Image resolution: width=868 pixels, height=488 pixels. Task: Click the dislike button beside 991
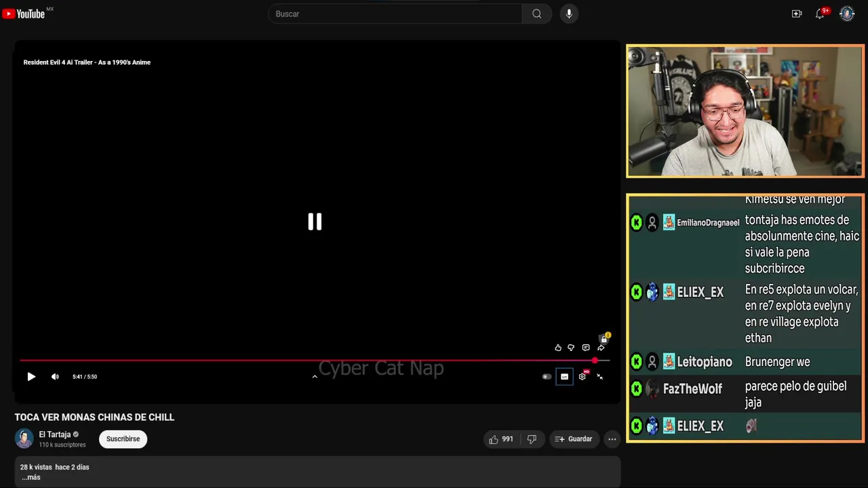click(x=532, y=439)
